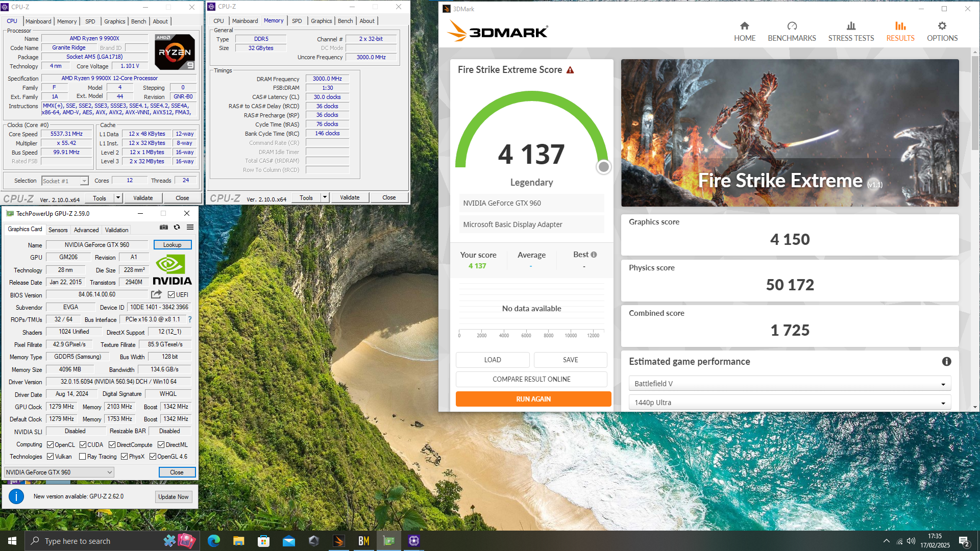
Task: Open the Estimated game performance info icon
Action: pyautogui.click(x=946, y=361)
